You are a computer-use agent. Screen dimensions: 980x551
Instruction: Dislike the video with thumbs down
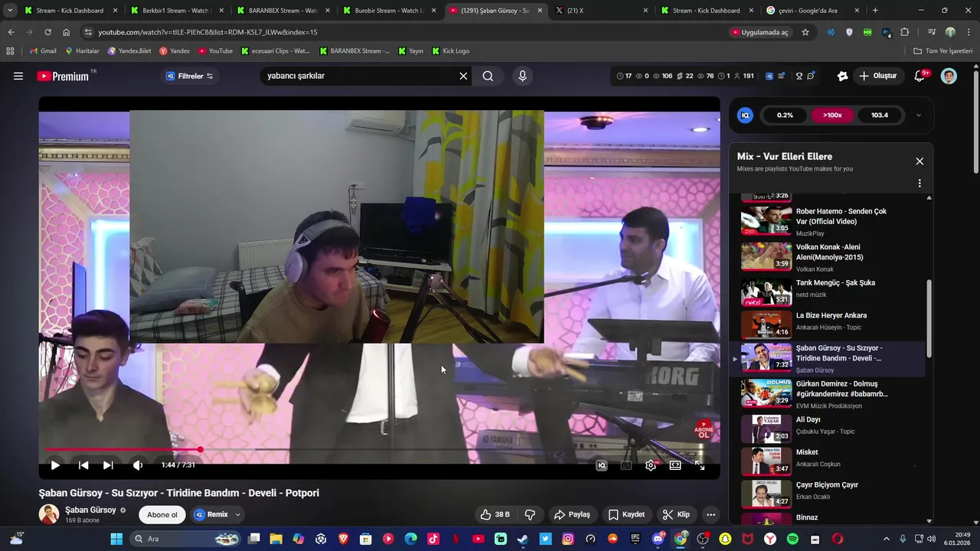[x=530, y=514]
